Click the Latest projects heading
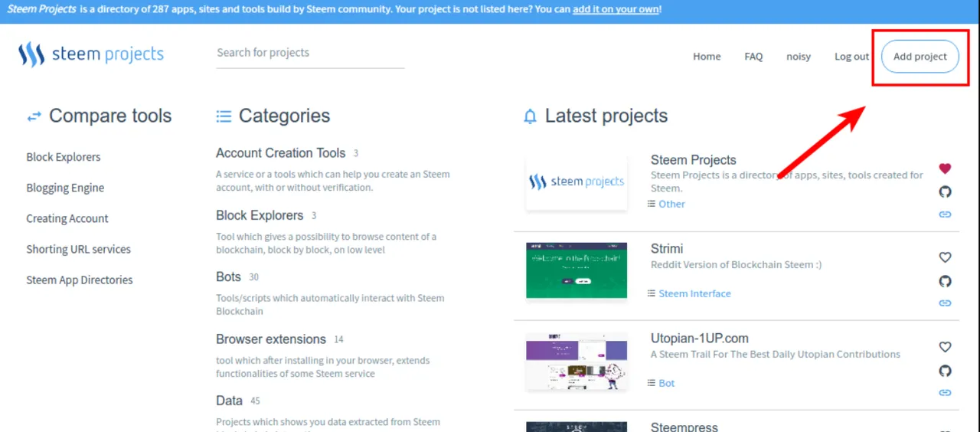This screenshot has width=980, height=432. pos(606,116)
